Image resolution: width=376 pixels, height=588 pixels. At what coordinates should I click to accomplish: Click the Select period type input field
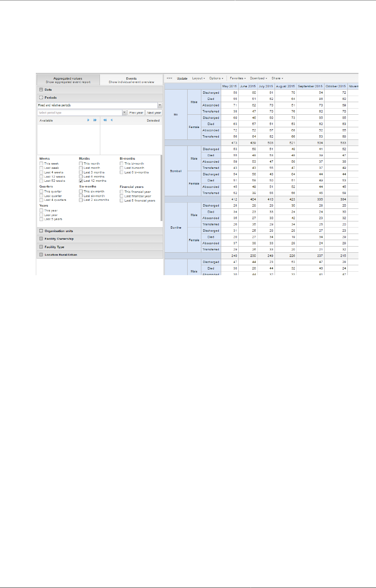point(80,113)
